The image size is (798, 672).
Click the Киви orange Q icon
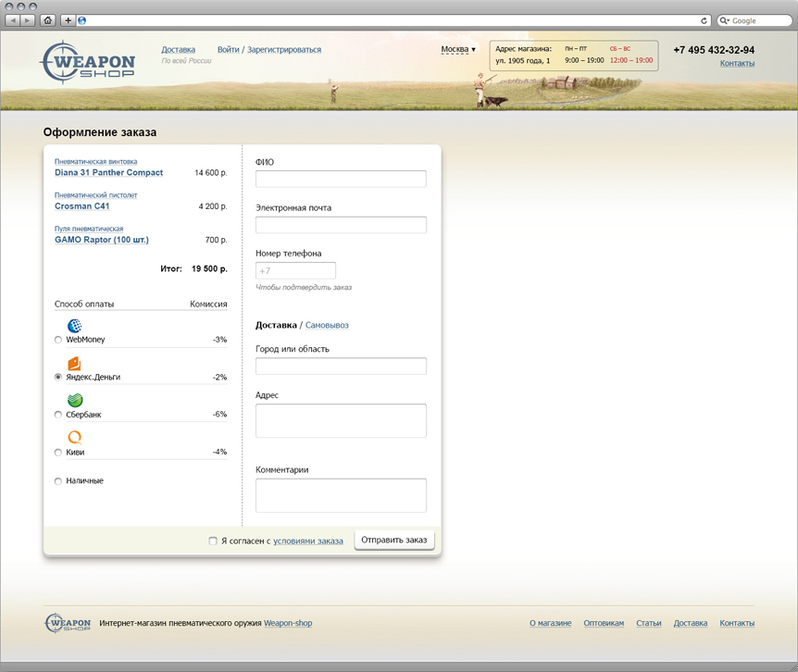[75, 438]
